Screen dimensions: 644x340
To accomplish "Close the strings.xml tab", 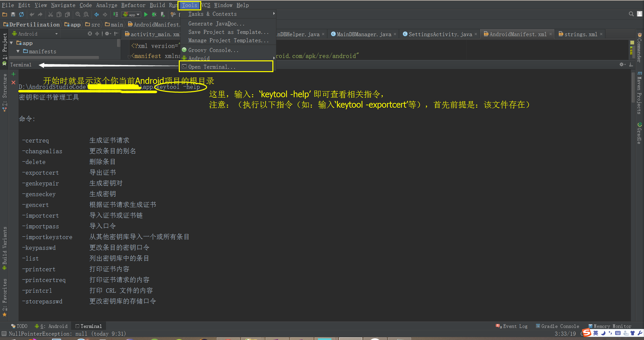I will (601, 34).
